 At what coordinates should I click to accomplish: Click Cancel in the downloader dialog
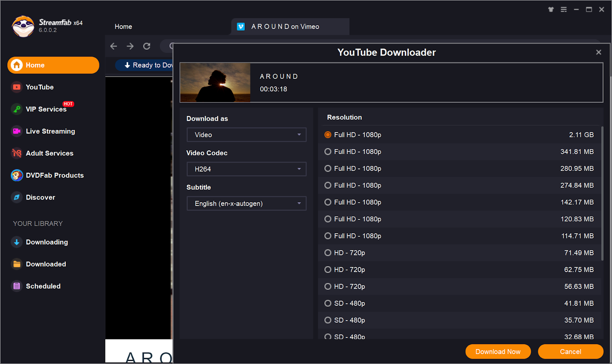tap(571, 352)
